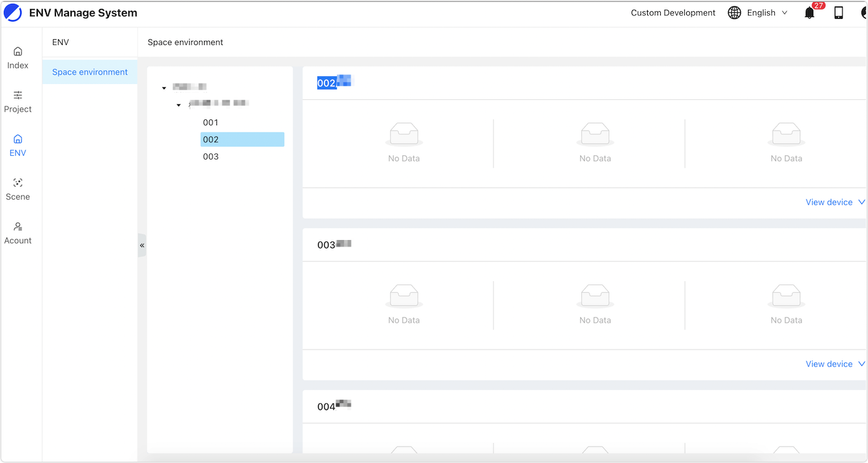This screenshot has width=868, height=463.
Task: Open the Project section in sidebar
Action: click(x=18, y=102)
